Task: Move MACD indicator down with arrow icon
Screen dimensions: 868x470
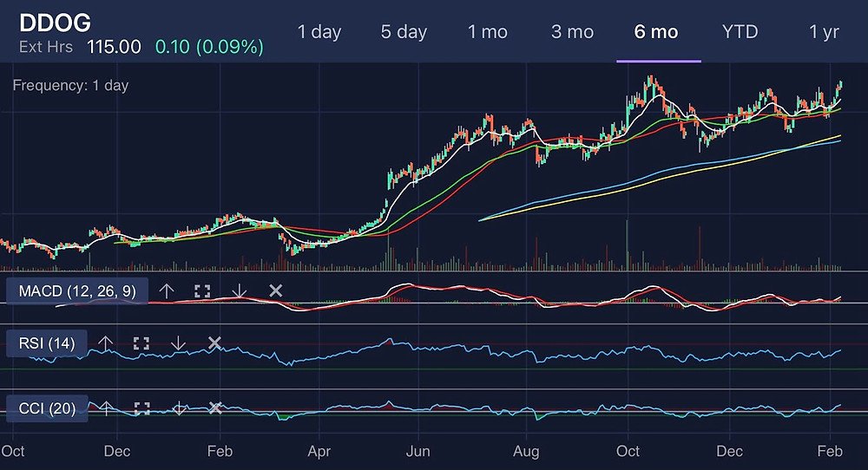Action: 240,290
